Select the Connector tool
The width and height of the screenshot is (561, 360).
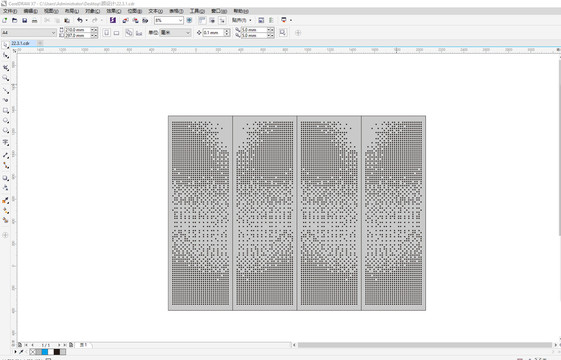coord(5,165)
